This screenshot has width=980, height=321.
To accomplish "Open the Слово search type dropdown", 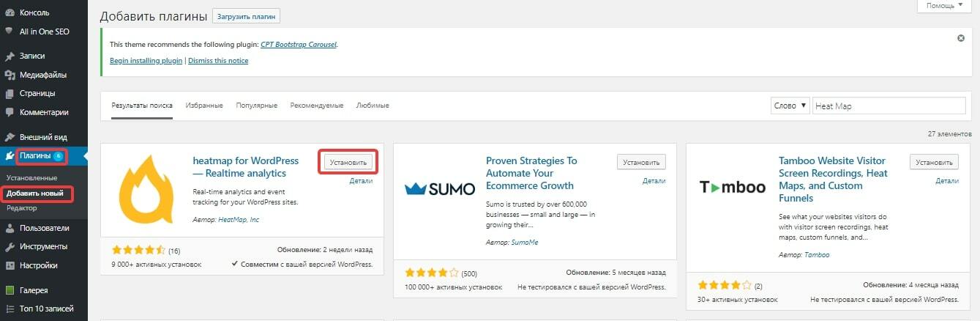I will pyautogui.click(x=790, y=106).
